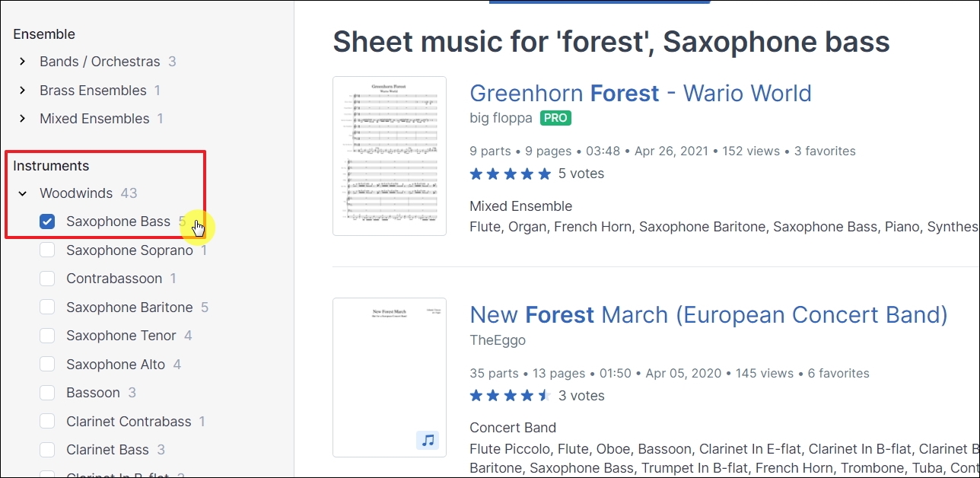
Task: Visit big floppa's user profile
Action: (501, 118)
